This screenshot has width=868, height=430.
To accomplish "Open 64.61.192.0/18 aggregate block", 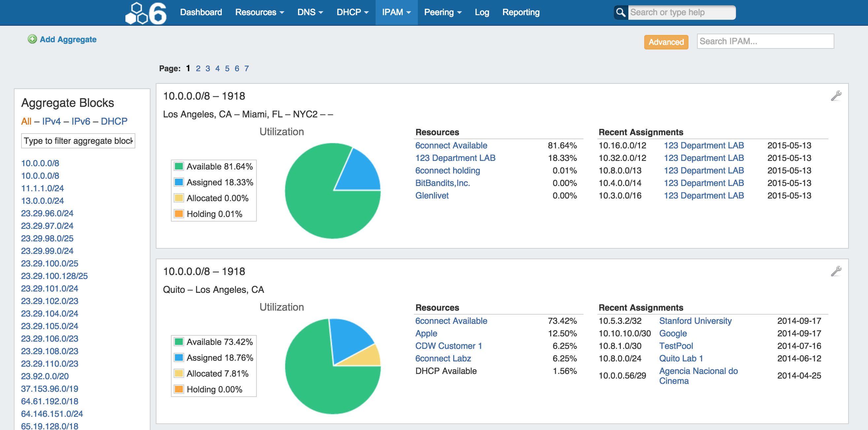I will pos(50,401).
